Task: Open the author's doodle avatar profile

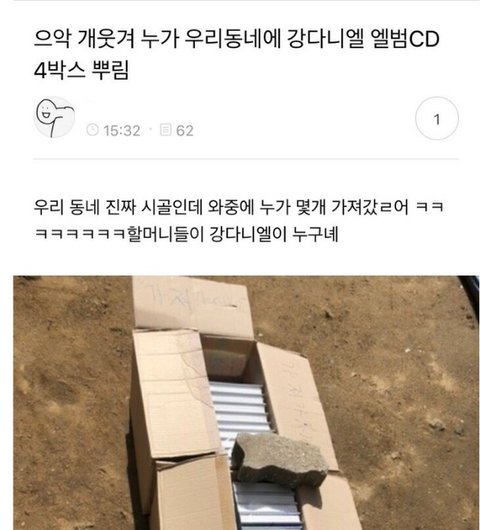Action: pos(54,118)
